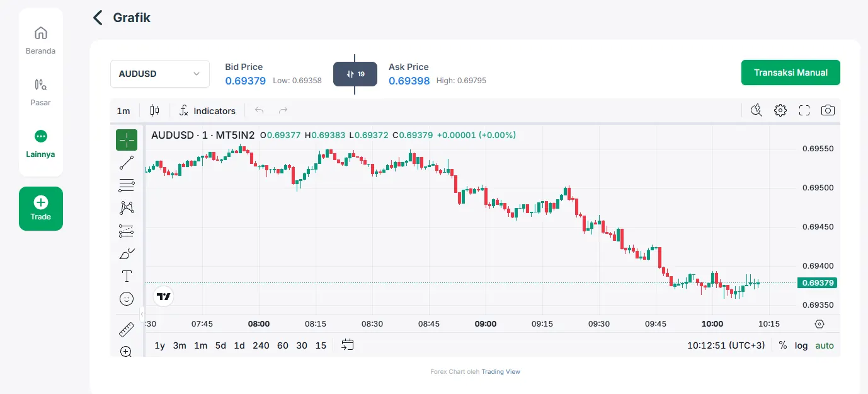Open the quick search tool icon
This screenshot has width=868, height=394.
[757, 110]
